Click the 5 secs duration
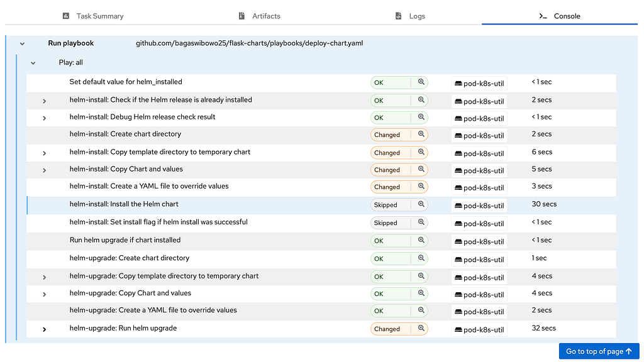 [541, 169]
